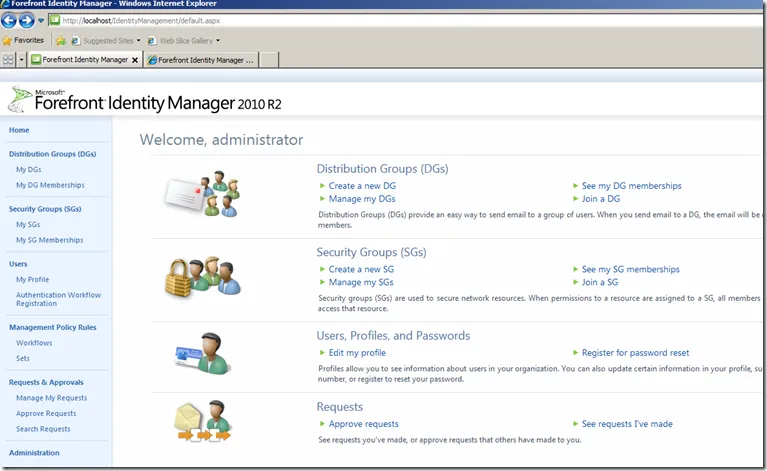Image resolution: width=767 pixels, height=471 pixels.
Task: Click the Add to Favorites Bar icon
Action: [61, 41]
